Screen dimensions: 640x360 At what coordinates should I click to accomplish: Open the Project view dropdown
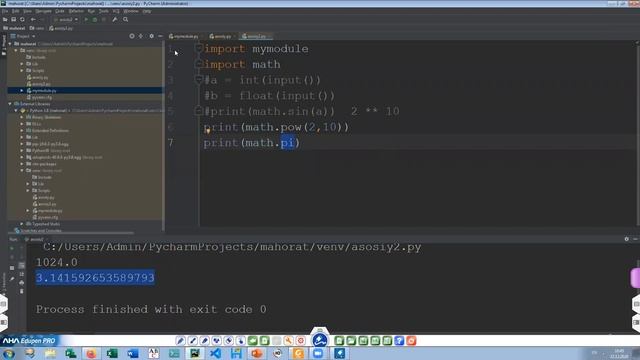(x=23, y=36)
